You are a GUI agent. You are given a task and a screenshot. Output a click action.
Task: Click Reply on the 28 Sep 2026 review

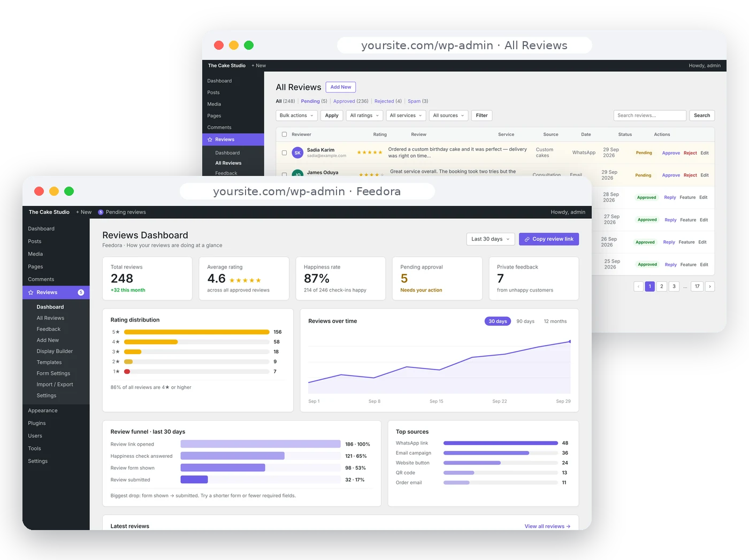(x=670, y=197)
